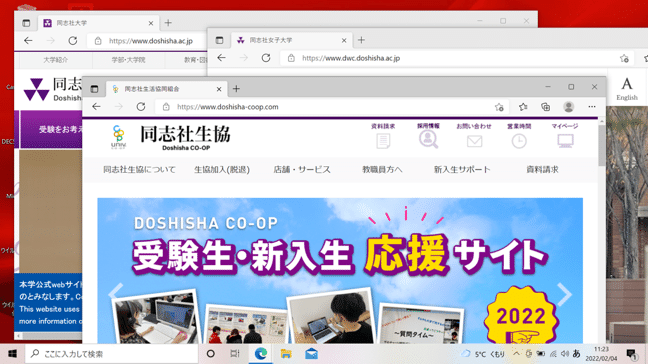Viewport: 648px width, 364px height.
Task: Open Windows Start menu
Action: click(12, 354)
